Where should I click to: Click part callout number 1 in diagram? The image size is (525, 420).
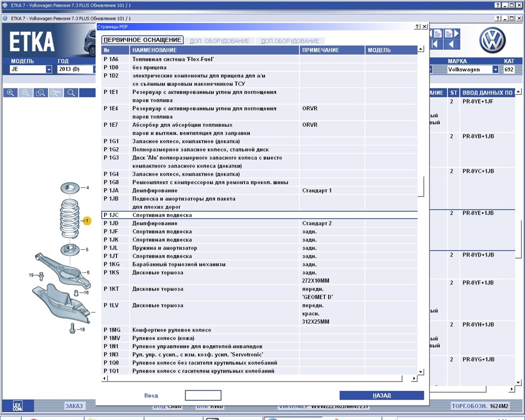coord(87,221)
